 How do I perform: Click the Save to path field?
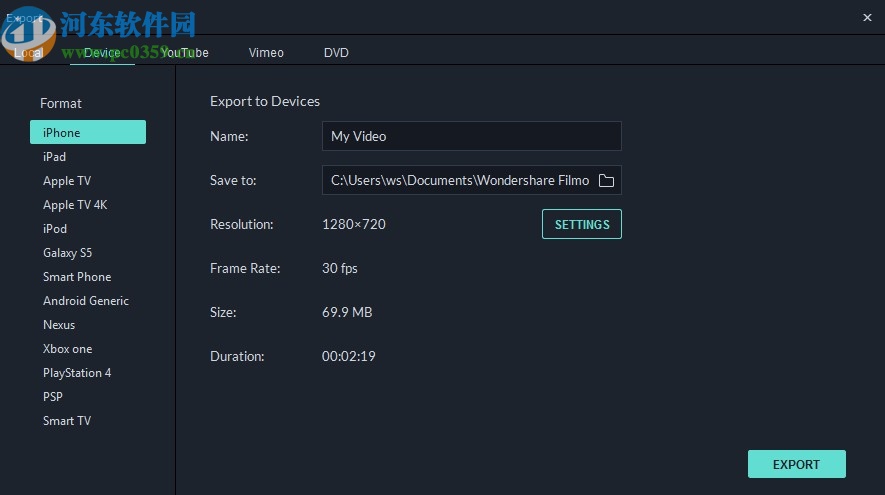click(x=459, y=180)
